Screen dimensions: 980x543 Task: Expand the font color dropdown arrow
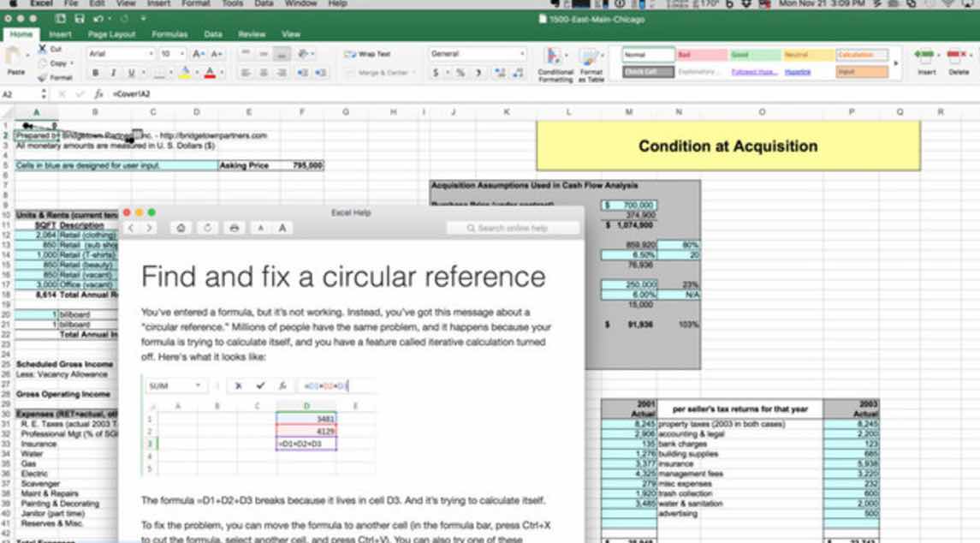(222, 73)
